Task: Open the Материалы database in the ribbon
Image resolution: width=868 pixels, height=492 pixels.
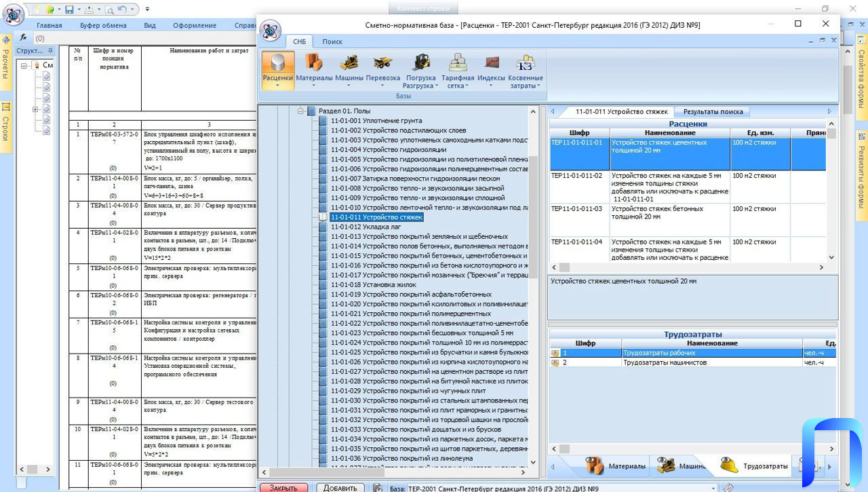Action: [x=314, y=69]
